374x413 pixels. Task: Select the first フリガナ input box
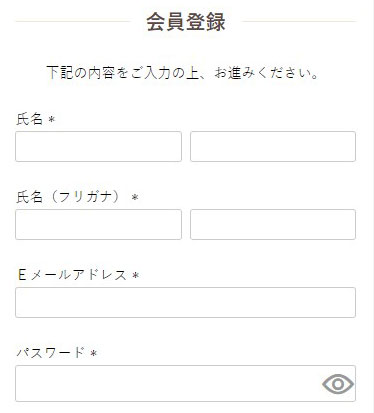coord(98,224)
